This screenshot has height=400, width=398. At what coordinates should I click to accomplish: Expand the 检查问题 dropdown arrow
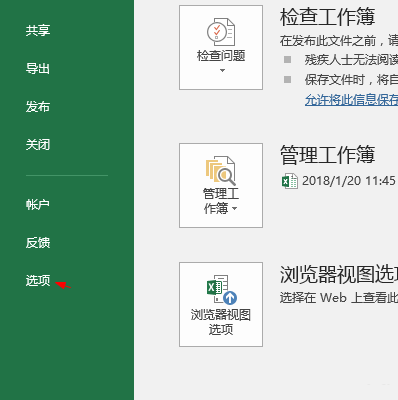pos(222,70)
